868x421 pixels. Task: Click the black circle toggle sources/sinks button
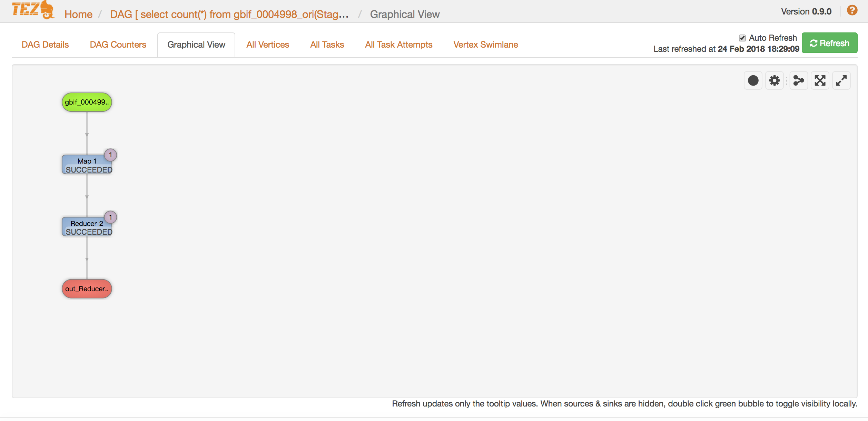(x=753, y=81)
